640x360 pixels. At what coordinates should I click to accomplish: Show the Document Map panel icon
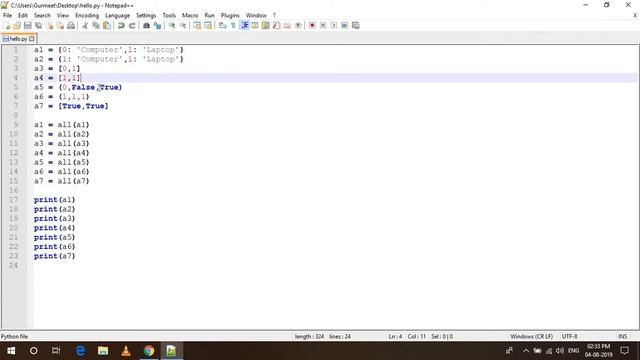tap(266, 25)
